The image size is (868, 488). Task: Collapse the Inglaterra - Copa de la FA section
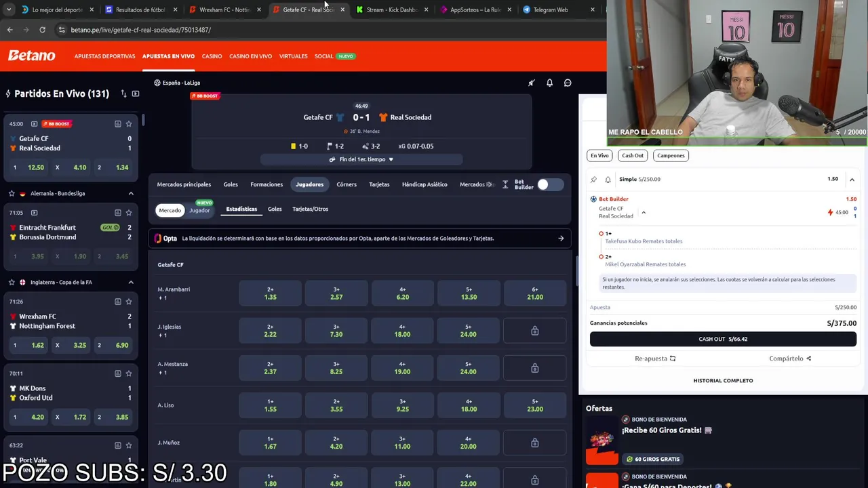pos(131,282)
